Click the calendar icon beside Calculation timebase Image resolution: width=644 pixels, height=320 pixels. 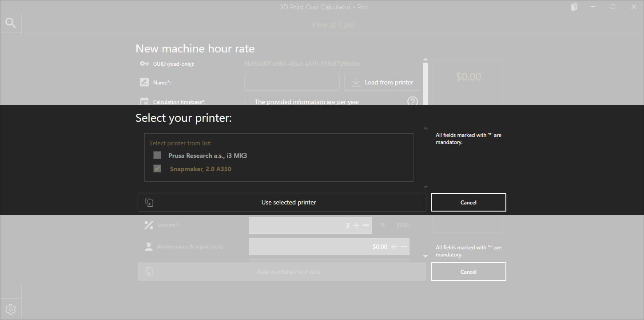(144, 102)
